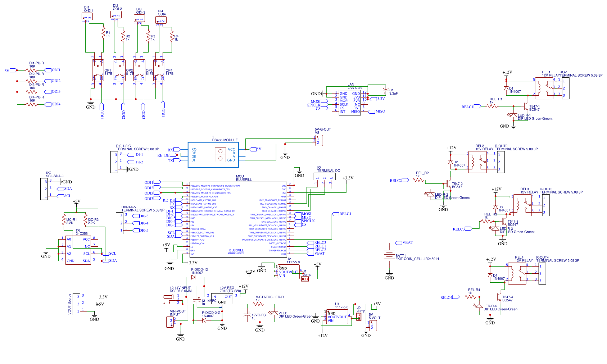Select the DI0-3-4-5 terminal screw connector
The width and height of the screenshot is (607, 364).
point(119,223)
